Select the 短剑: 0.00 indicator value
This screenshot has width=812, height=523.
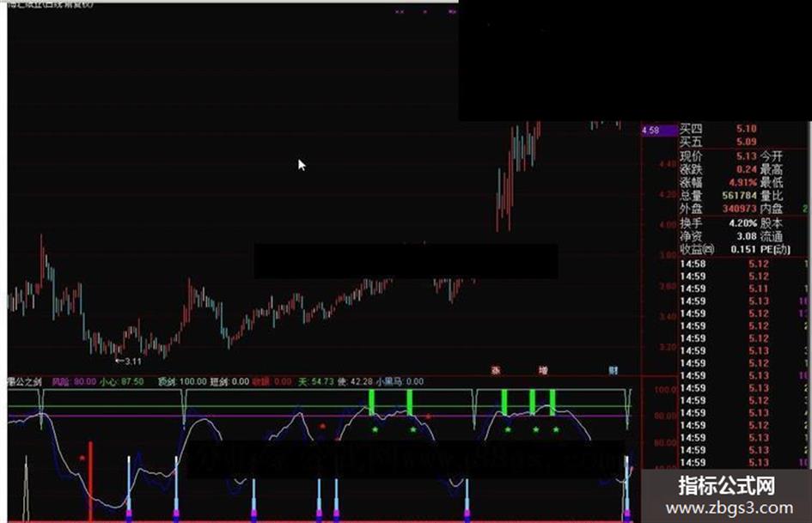point(229,381)
